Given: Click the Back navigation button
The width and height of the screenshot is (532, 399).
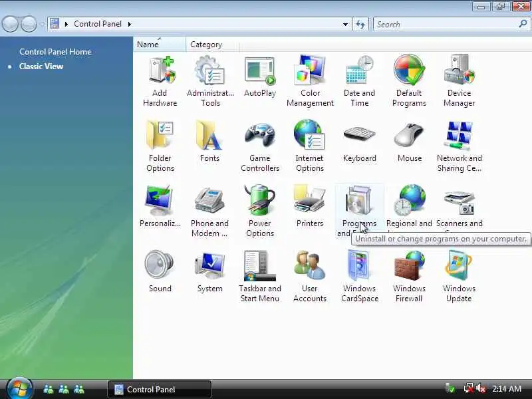Looking at the screenshot, I should point(10,24).
